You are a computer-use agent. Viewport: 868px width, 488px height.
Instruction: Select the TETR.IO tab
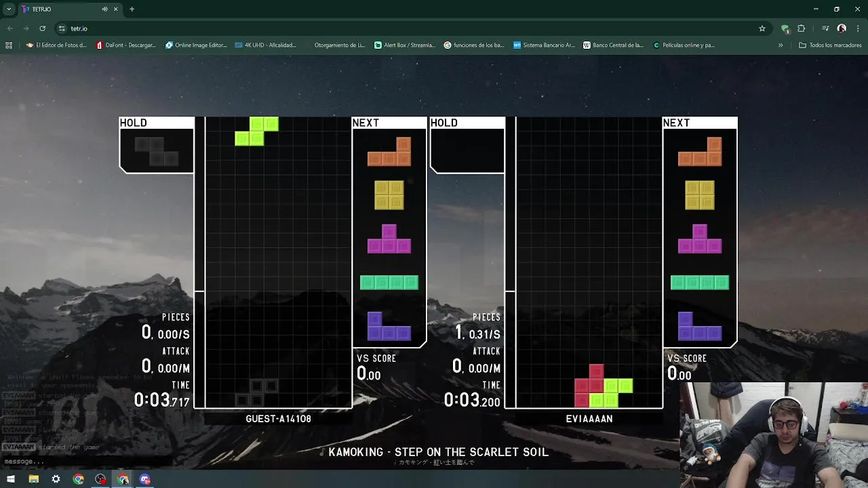tap(70, 9)
